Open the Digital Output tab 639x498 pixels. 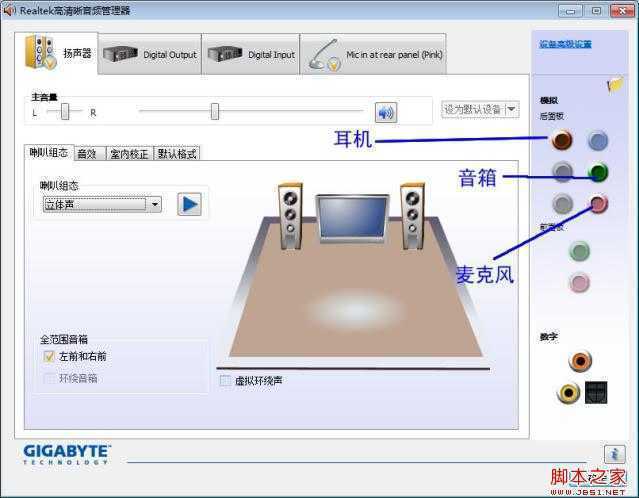[150, 54]
